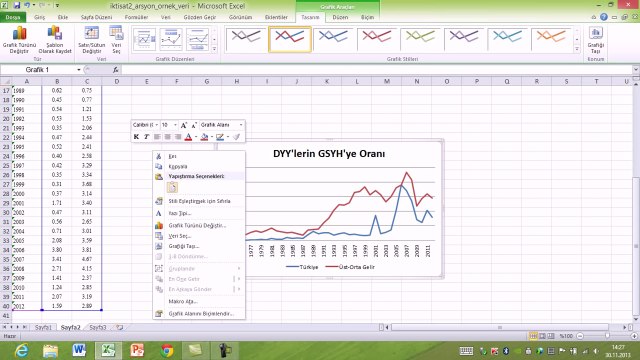This screenshot has width=640, height=360.
Task: Increase font size in the mini toolbar
Action: point(184,125)
